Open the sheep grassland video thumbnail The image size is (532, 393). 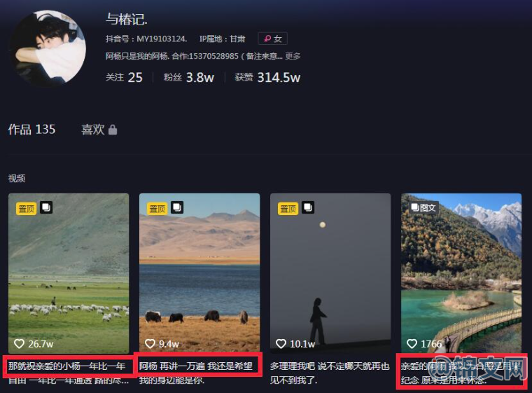69,273
